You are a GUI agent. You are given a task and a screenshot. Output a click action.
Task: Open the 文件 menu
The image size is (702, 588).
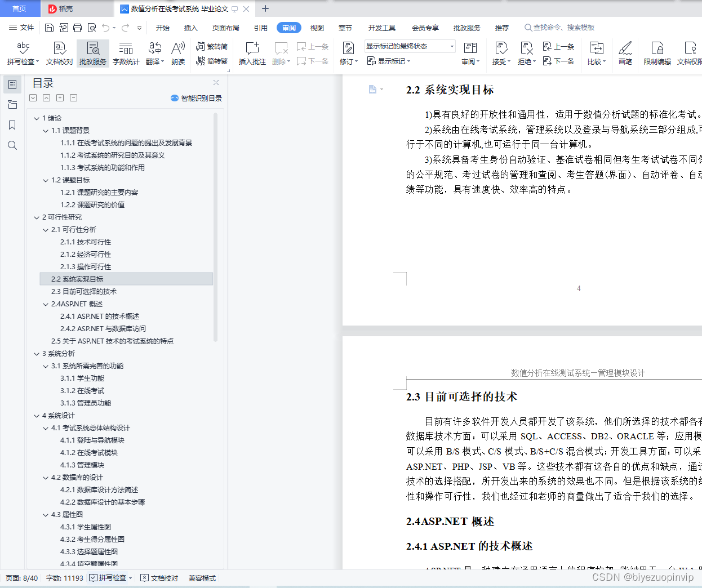(21, 28)
